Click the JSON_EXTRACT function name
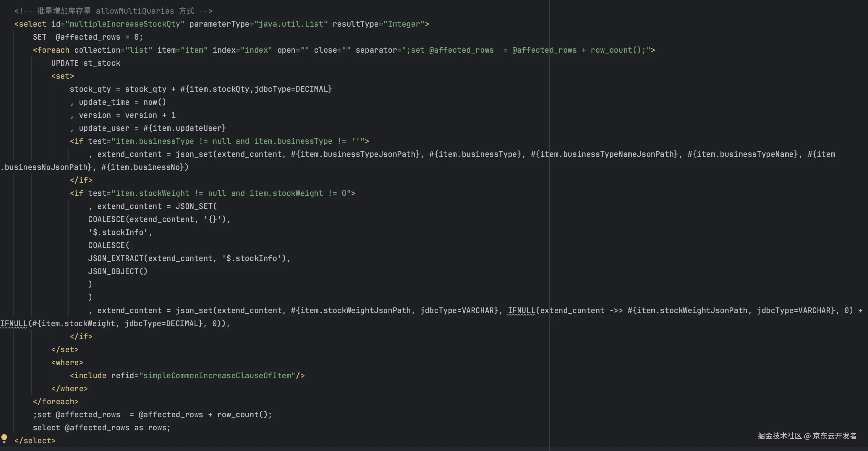Image resolution: width=868 pixels, height=451 pixels. (x=116, y=258)
